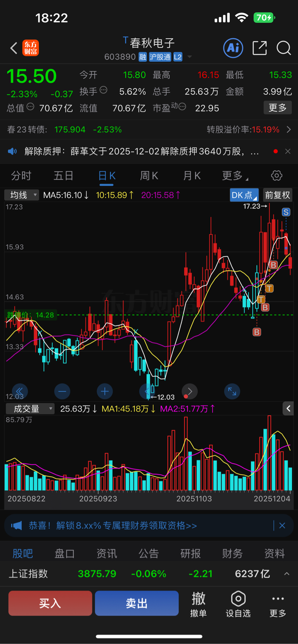This screenshot has height=644, width=298.
Task: Open the 均线 indicator dropdown
Action: [22, 195]
